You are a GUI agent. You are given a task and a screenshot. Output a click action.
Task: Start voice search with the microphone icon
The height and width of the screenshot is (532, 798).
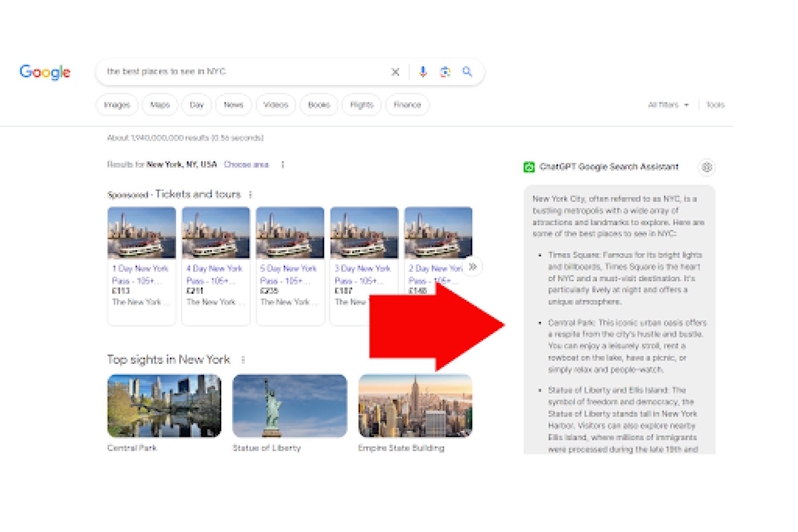[423, 72]
